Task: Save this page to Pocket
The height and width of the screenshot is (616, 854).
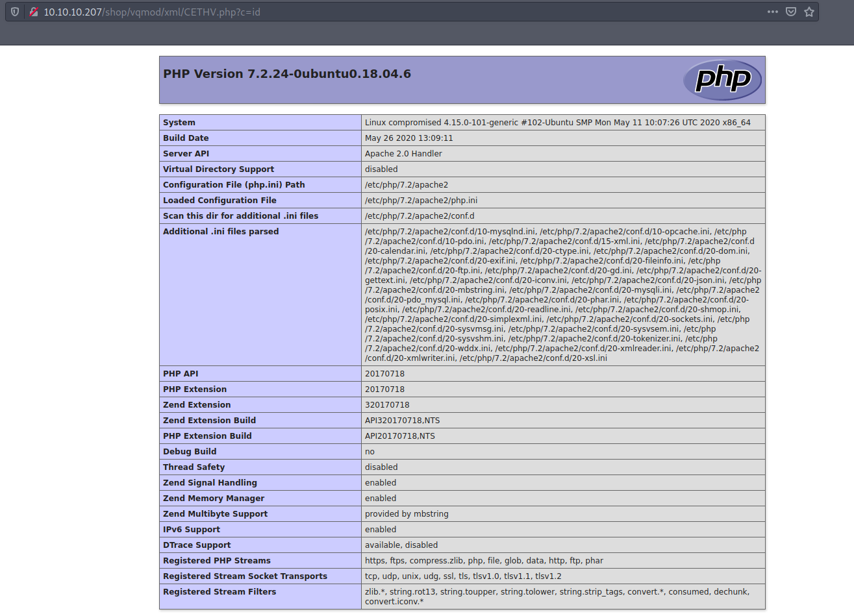Action: [x=791, y=12]
